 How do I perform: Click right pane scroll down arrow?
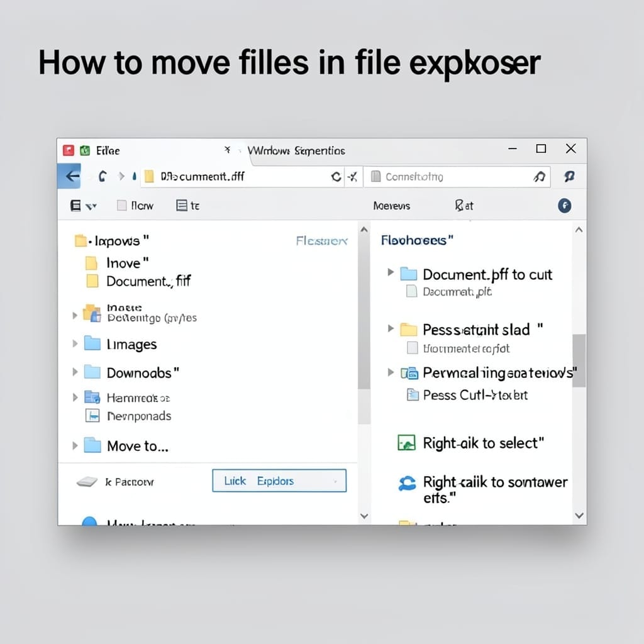coord(579,516)
